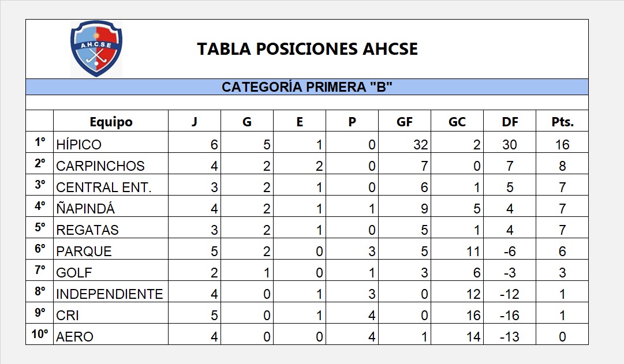624x364 pixels.
Task: Select the 10° position cell
Action: click(39, 335)
